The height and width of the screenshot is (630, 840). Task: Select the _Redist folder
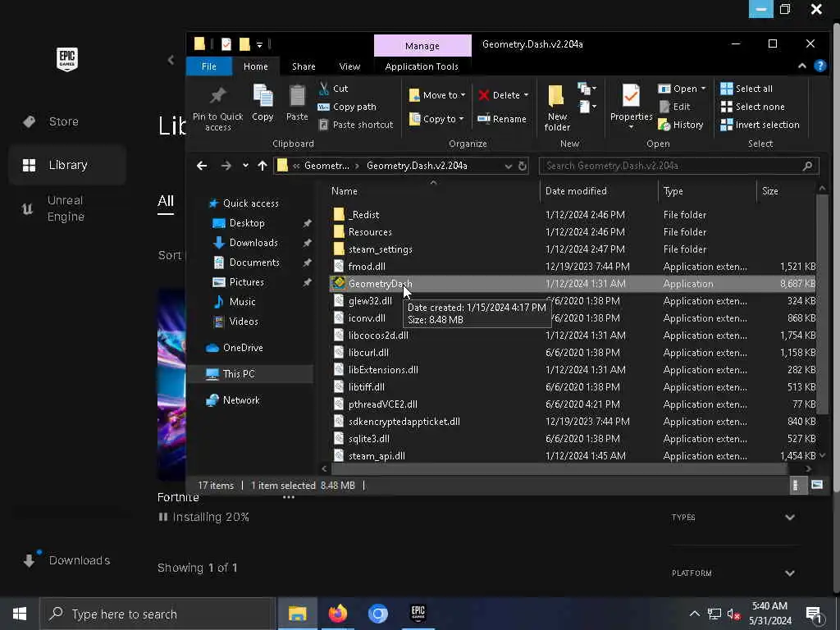click(363, 215)
